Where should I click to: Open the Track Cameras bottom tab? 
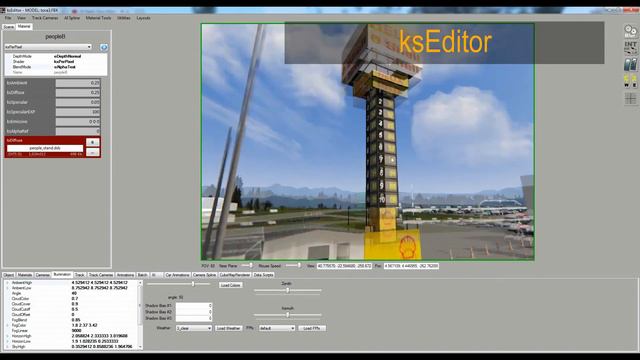101,275
